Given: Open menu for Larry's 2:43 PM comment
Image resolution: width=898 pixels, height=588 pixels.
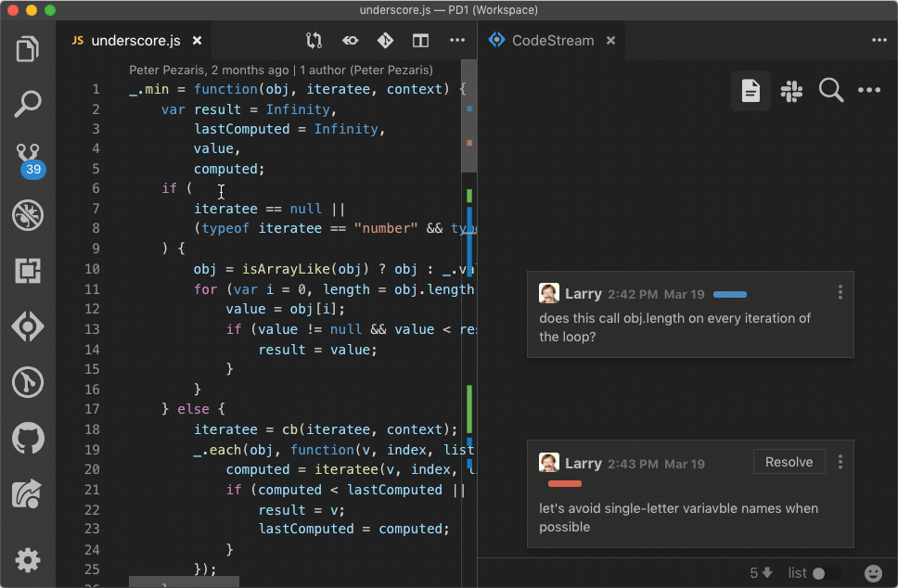Looking at the screenshot, I should tap(840, 462).
